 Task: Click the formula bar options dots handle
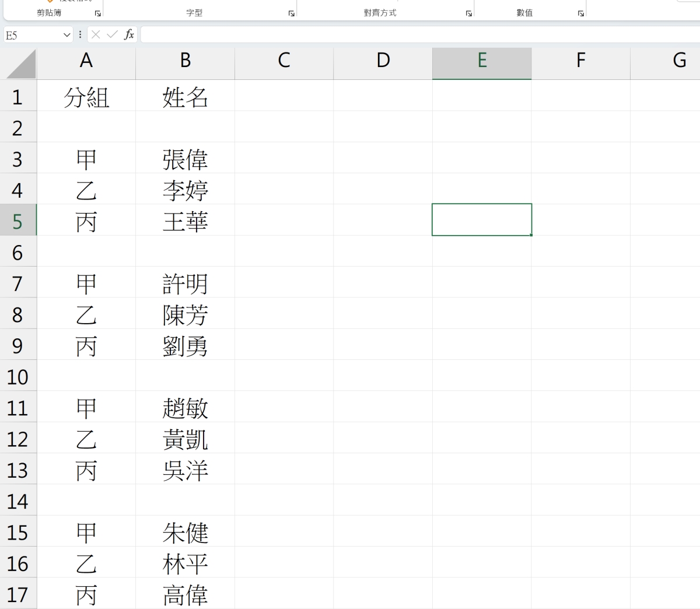(x=80, y=35)
